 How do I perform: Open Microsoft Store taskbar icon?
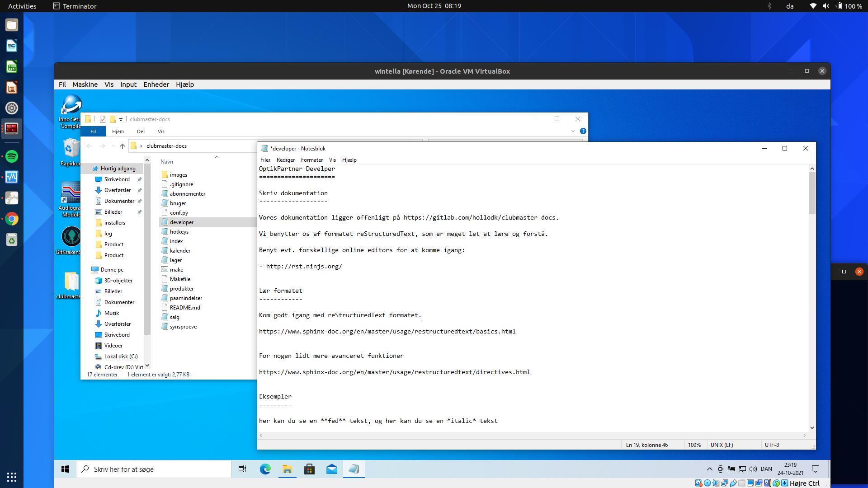[309, 469]
